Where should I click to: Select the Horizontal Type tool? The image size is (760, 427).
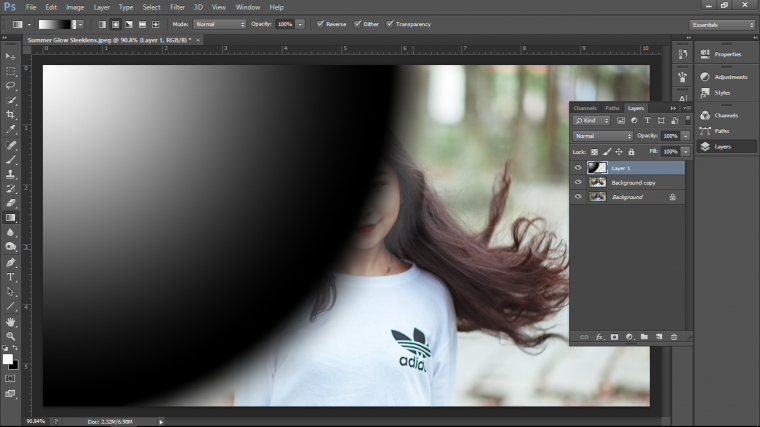coord(10,277)
